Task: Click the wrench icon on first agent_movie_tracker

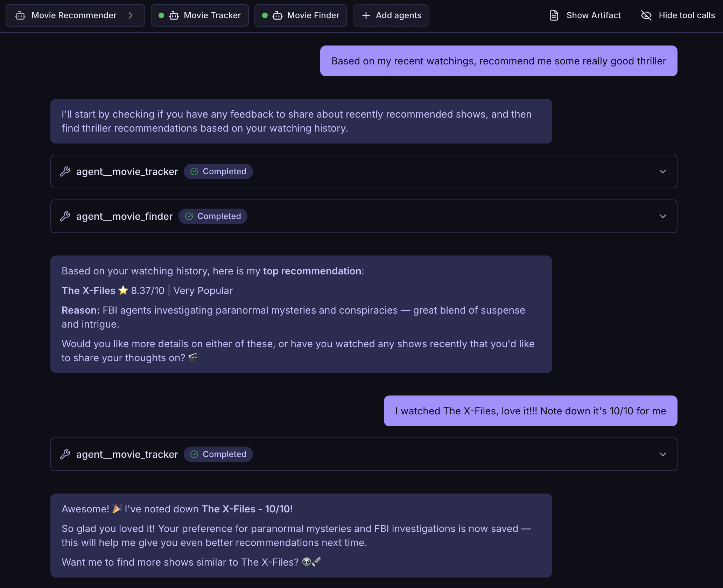Action: click(65, 171)
